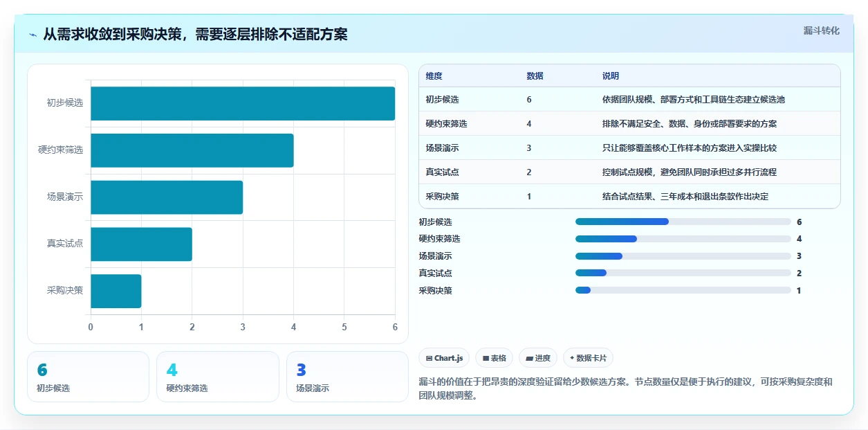868x430 pixels.
Task: Click the description starting 排除不满足安全
Action: tap(690, 124)
